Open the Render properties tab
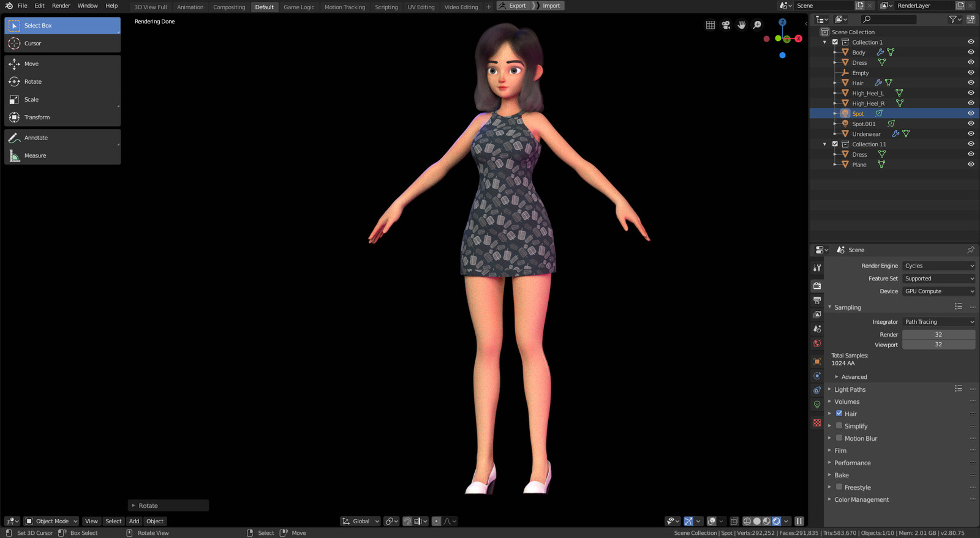 pos(817,286)
